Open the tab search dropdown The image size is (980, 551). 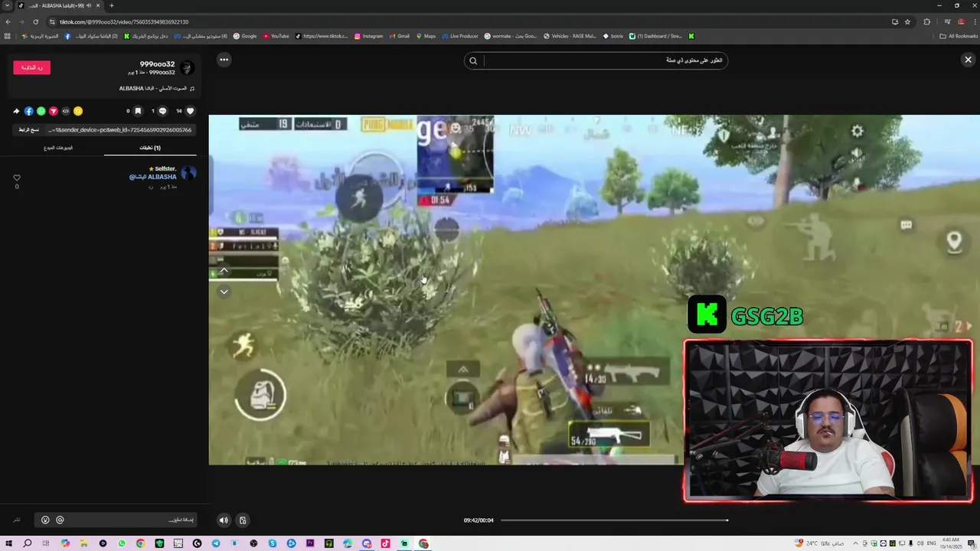7,5
